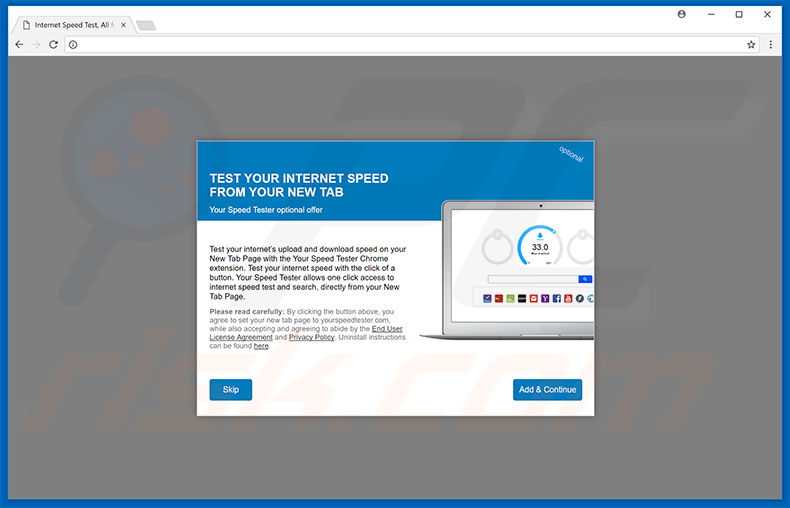
Task: Click Add & Continue button
Action: coord(547,390)
